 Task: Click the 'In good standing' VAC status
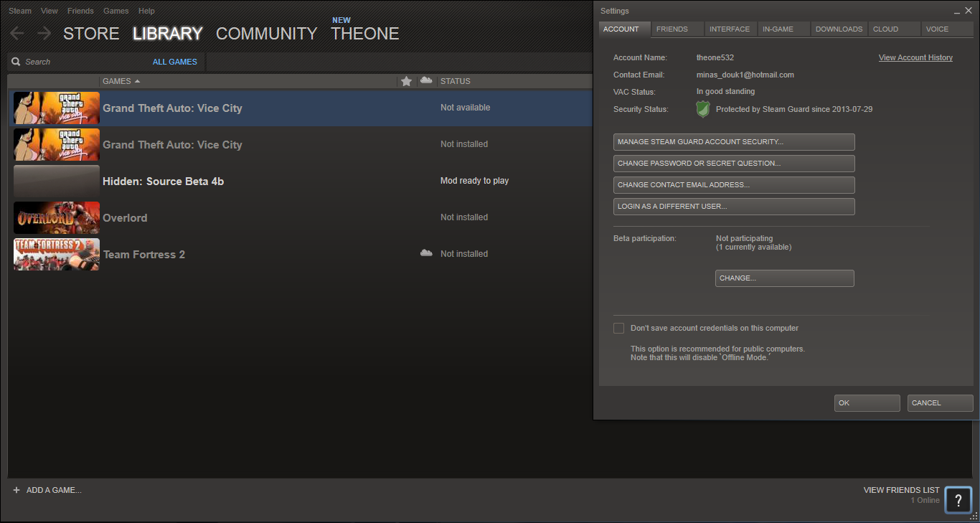click(725, 92)
